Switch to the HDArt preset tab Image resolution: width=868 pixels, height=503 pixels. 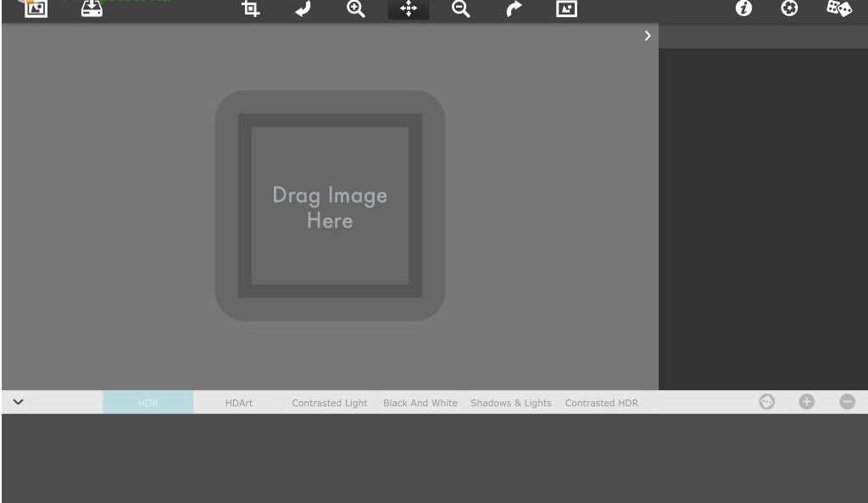(x=238, y=403)
